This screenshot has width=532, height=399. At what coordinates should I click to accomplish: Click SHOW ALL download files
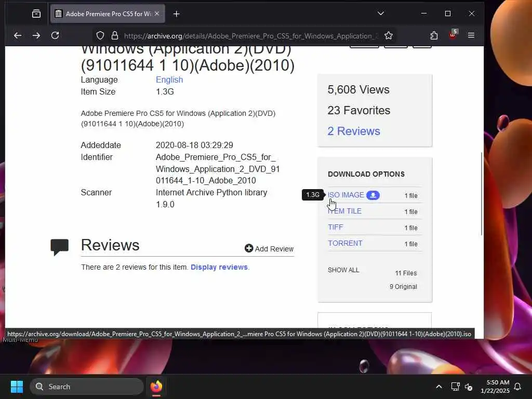pos(343,270)
